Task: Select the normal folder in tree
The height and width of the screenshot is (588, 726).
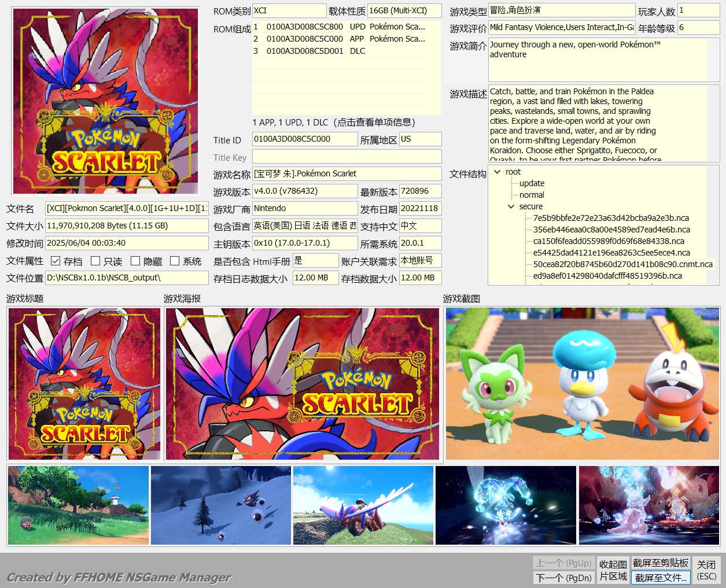Action: coord(532,195)
